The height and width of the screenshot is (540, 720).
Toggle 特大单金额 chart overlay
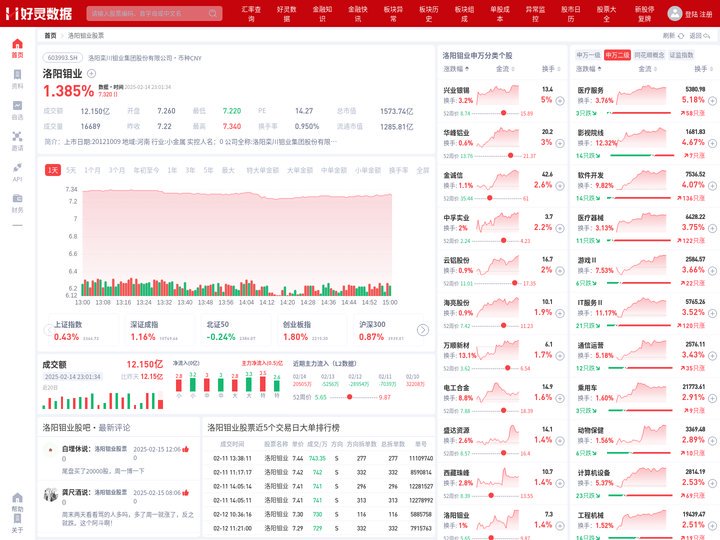[x=263, y=170]
